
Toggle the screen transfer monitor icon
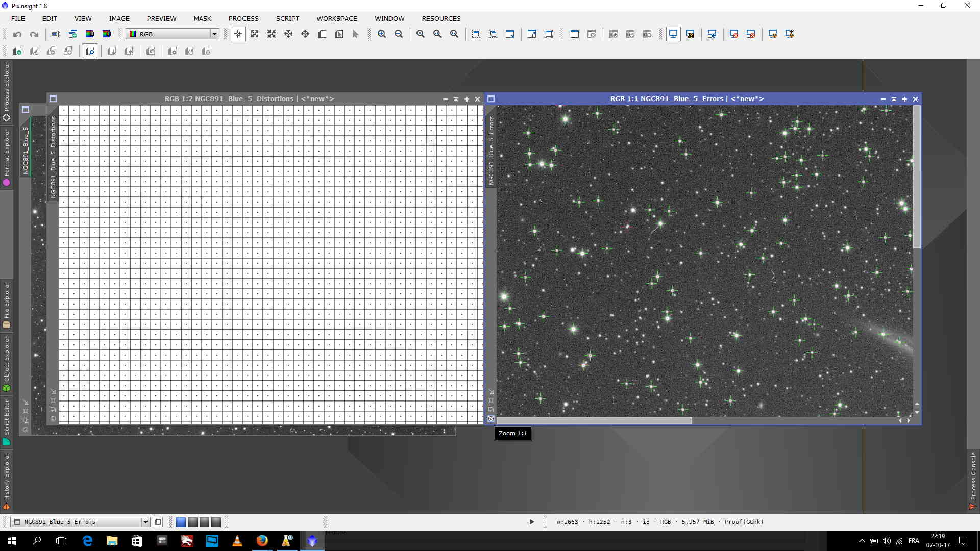pos(673,34)
